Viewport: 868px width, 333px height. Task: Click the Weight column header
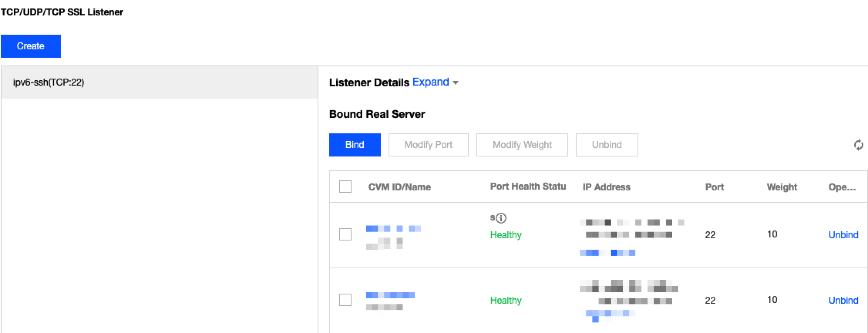tap(782, 187)
